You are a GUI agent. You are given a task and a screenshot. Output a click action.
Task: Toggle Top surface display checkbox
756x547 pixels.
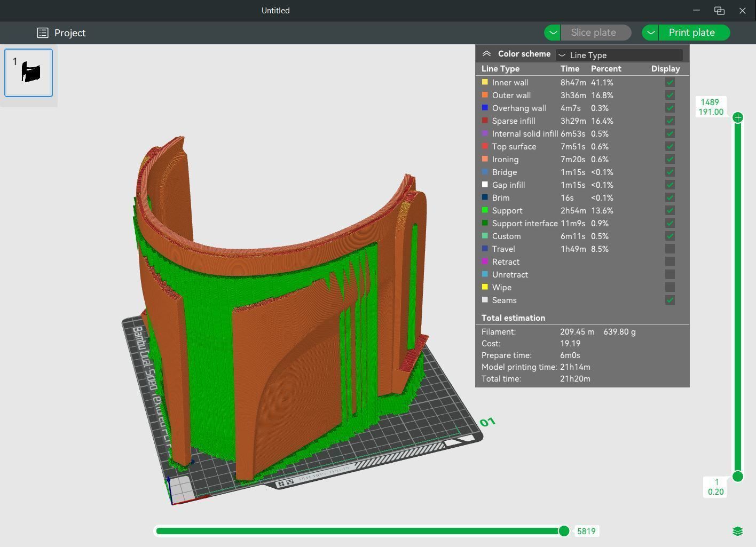click(670, 146)
